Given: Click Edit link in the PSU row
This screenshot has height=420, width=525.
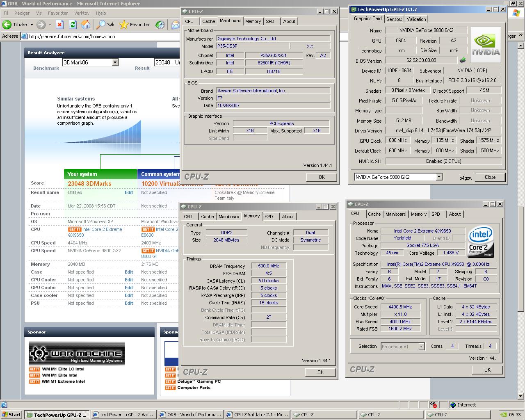Looking at the screenshot, I should (129, 303).
